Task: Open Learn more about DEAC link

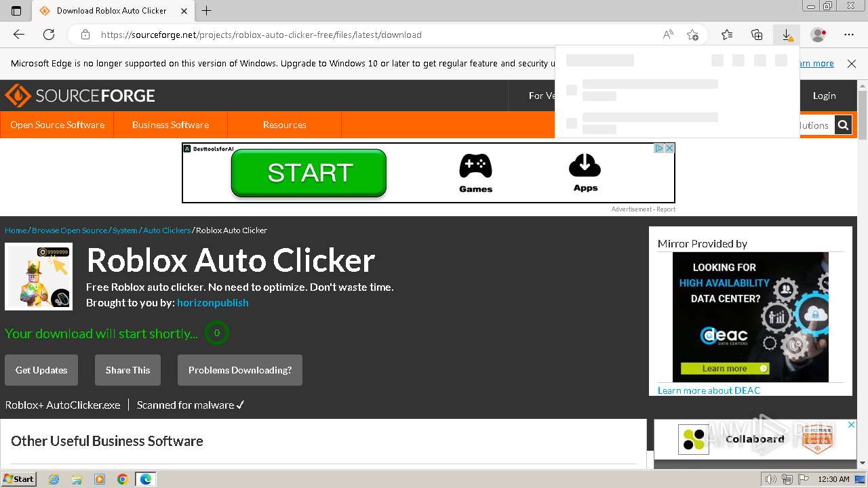Action: pyautogui.click(x=709, y=390)
